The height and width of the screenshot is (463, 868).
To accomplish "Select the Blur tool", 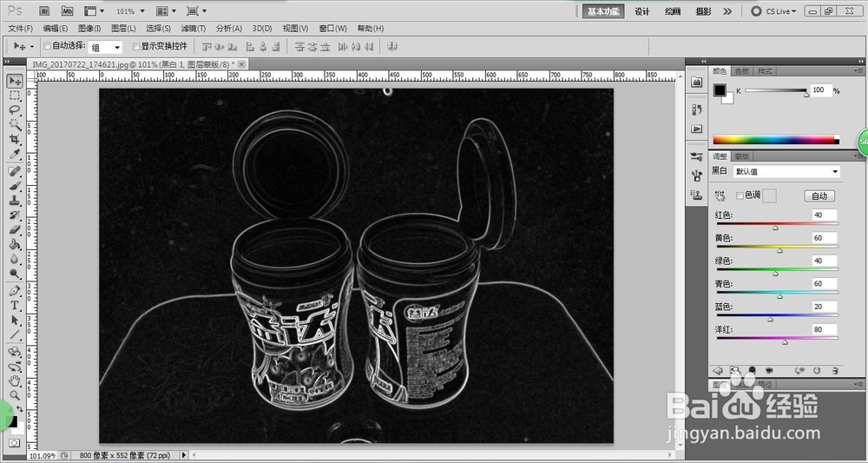I will 15,259.
